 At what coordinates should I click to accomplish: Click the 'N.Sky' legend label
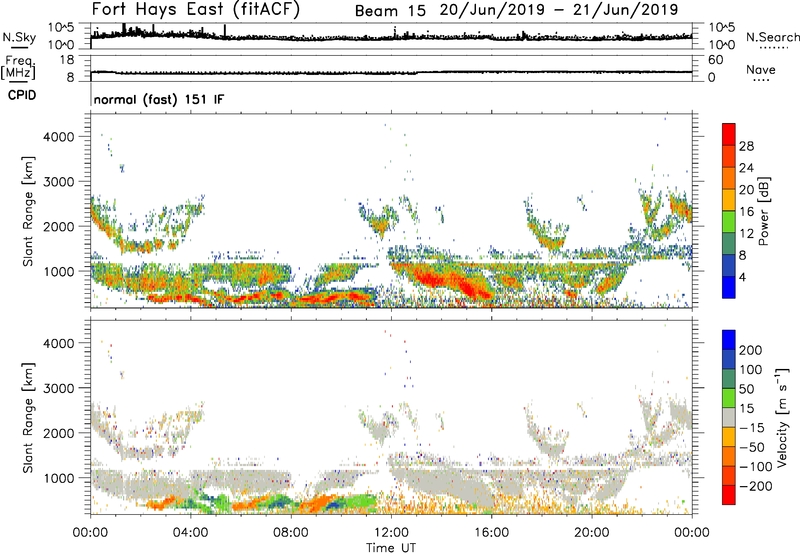coord(19,37)
